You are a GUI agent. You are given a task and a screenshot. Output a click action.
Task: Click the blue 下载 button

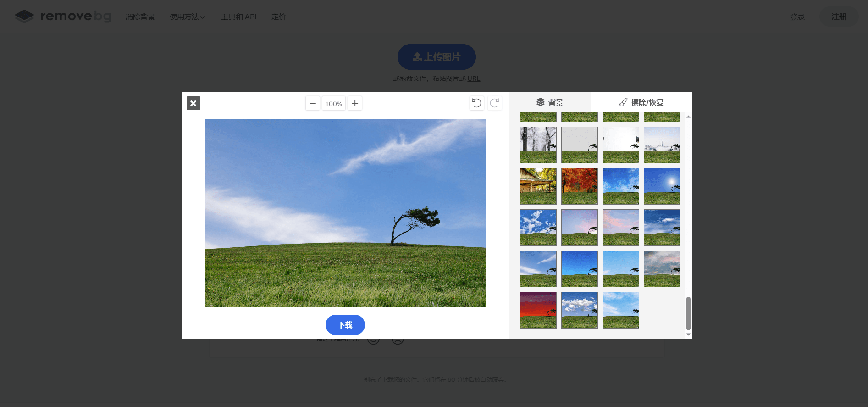(x=345, y=325)
